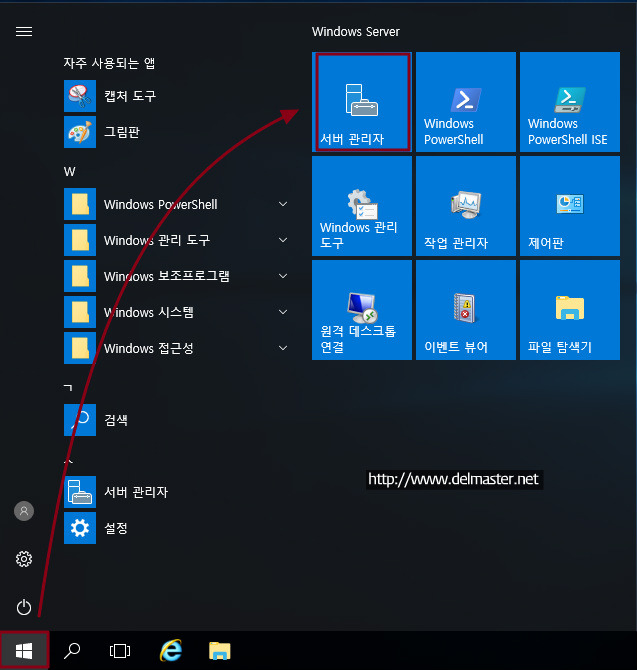Launch the 이벤트 뷰어 tile
This screenshot has height=670, width=637.
click(x=466, y=310)
